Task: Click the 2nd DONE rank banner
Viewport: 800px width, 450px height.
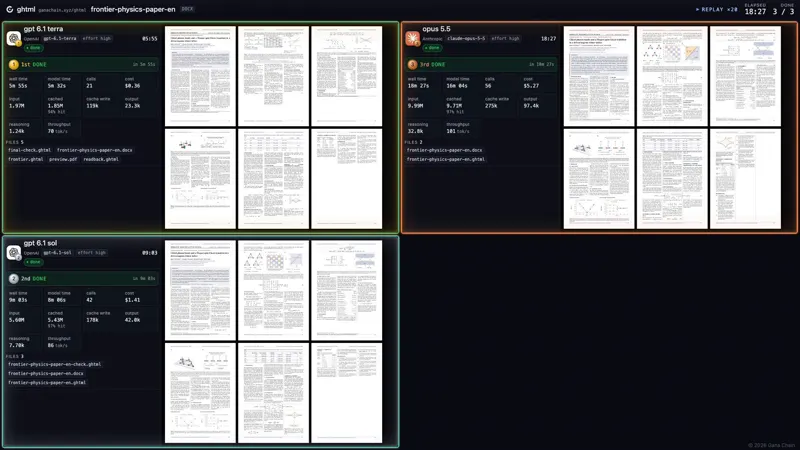Action: tap(82, 279)
